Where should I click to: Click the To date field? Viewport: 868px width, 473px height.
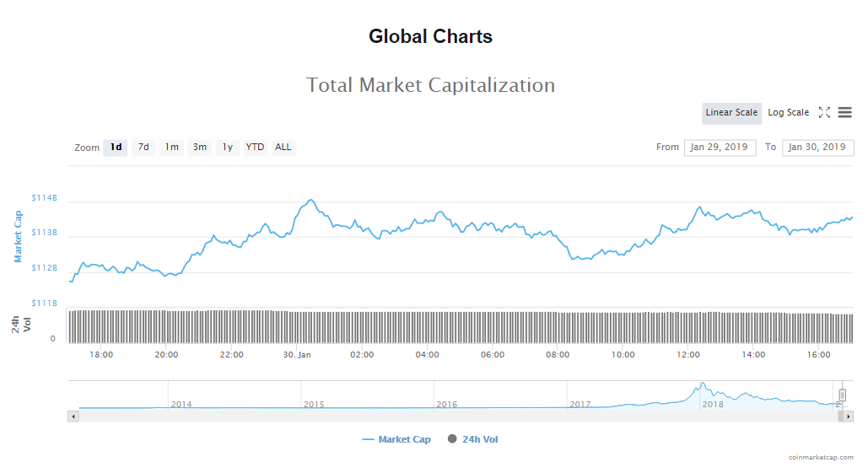[x=817, y=148]
